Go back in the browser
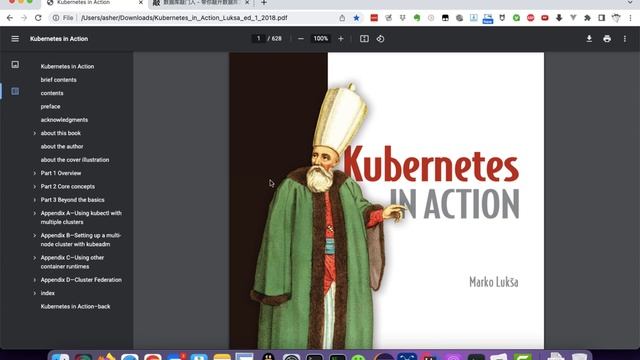The height and width of the screenshot is (360, 640). 10,18
